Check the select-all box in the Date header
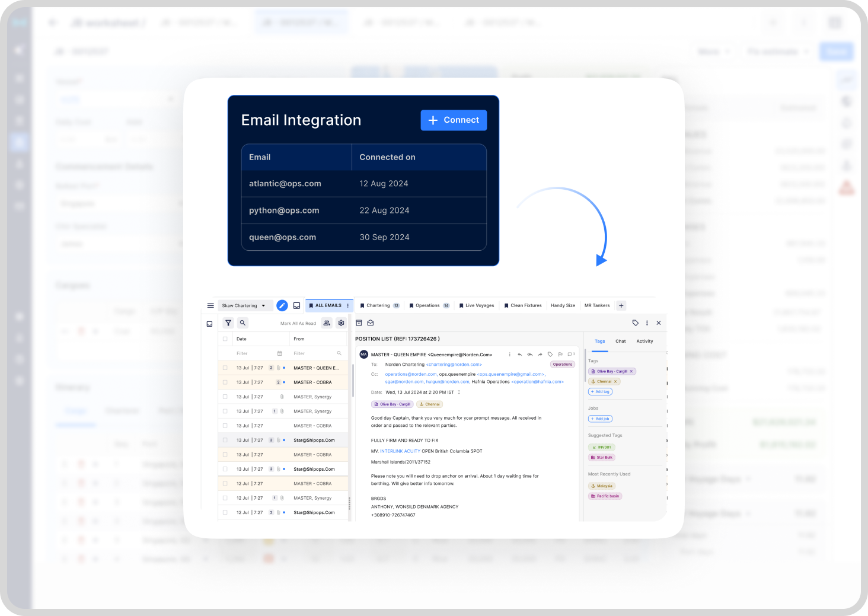868x616 pixels. pyautogui.click(x=225, y=339)
